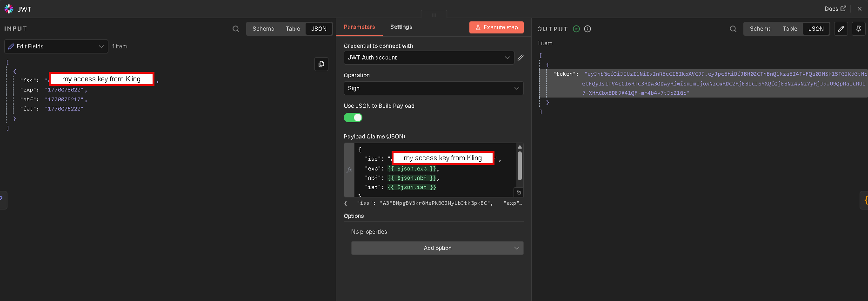Click the evaluated payload preview line
The width and height of the screenshot is (868, 301).
(x=433, y=203)
